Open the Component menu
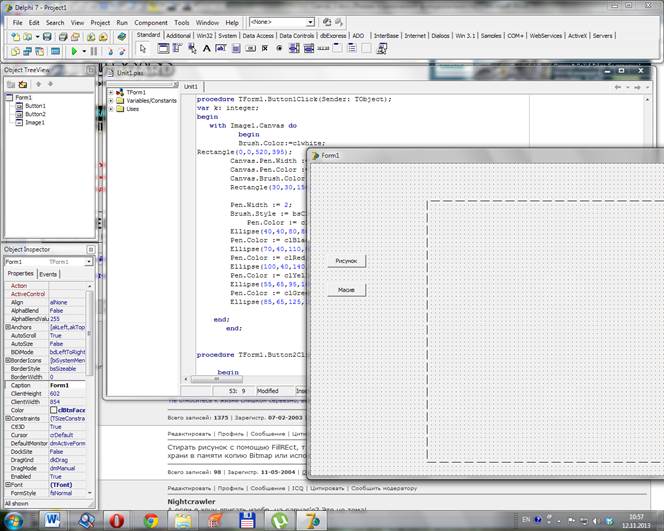Image resolution: width=664 pixels, height=531 pixels. point(151,23)
